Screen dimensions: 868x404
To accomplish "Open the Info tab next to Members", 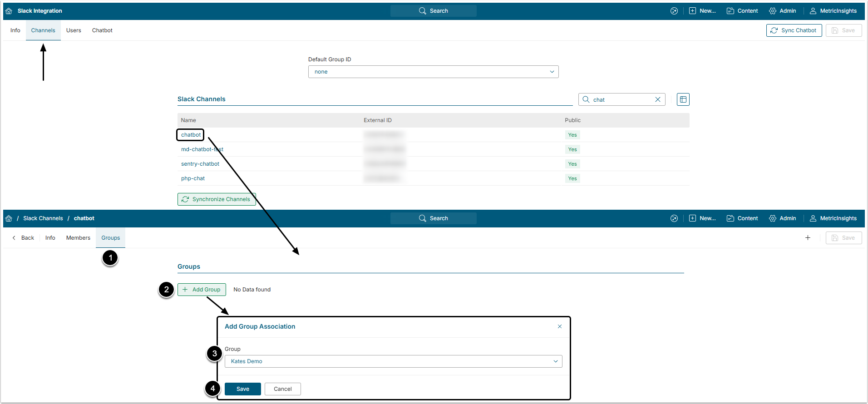I will (x=50, y=238).
